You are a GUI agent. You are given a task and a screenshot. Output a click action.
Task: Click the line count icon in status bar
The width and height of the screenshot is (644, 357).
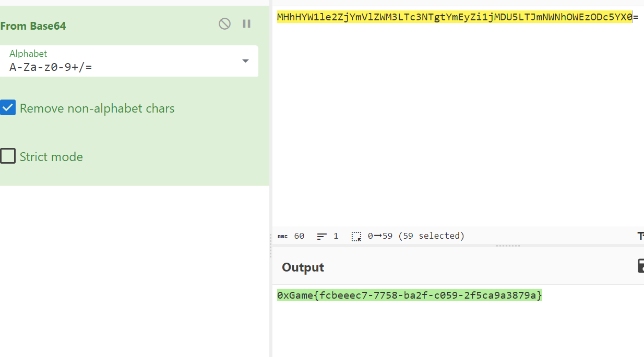tap(322, 236)
